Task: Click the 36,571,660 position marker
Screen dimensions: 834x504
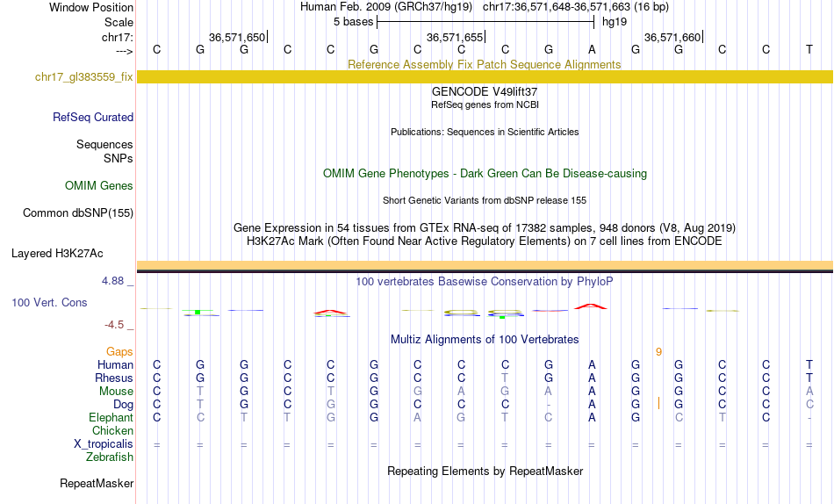Action: pos(672,37)
